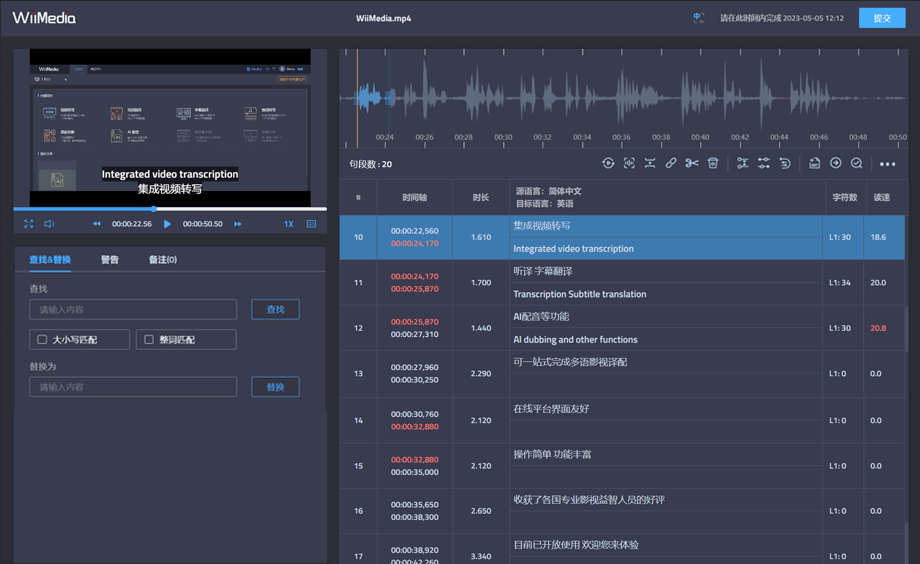Screen dimensions: 920x564
Task: Click the waveform scan icon in toolbar
Action: tap(629, 163)
